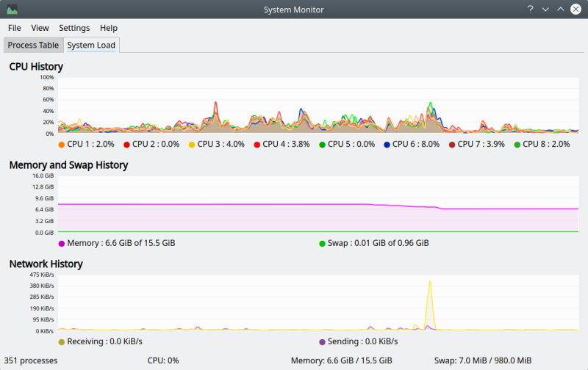Click the red CPU 2 legend dot
The height and width of the screenshot is (370, 588).
[126, 145]
